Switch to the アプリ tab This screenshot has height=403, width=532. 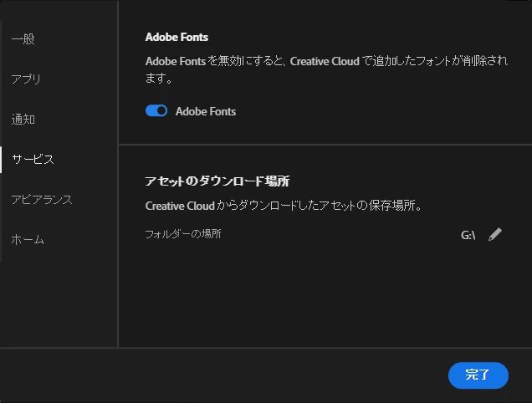click(x=26, y=79)
